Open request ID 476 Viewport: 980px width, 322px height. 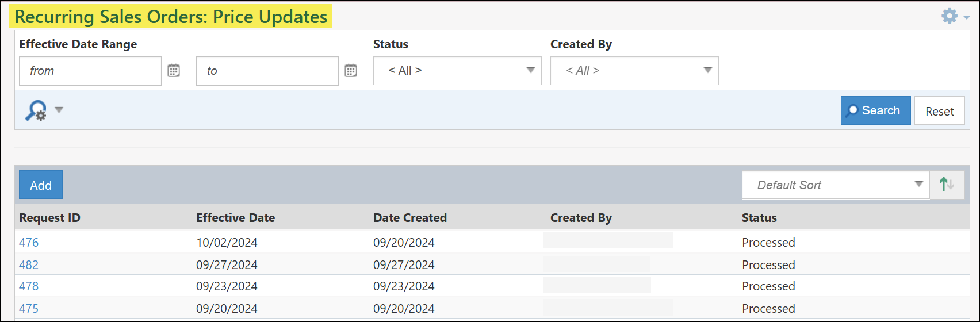[29, 243]
